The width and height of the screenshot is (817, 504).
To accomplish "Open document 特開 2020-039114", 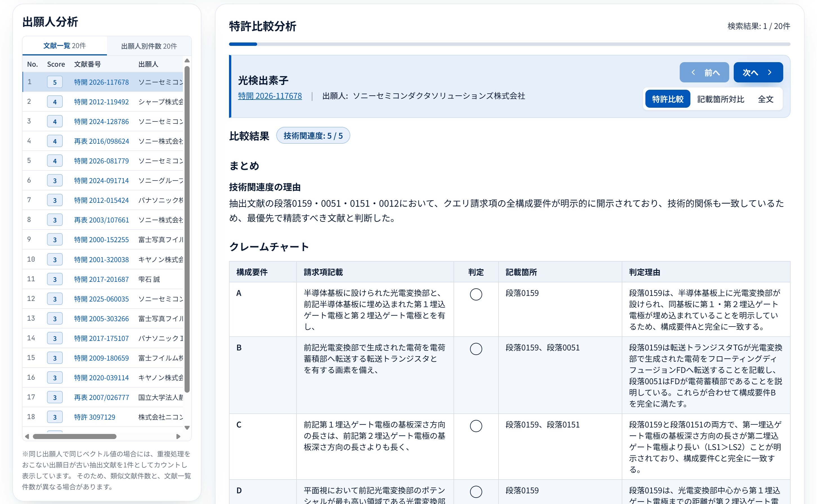I will (x=101, y=377).
